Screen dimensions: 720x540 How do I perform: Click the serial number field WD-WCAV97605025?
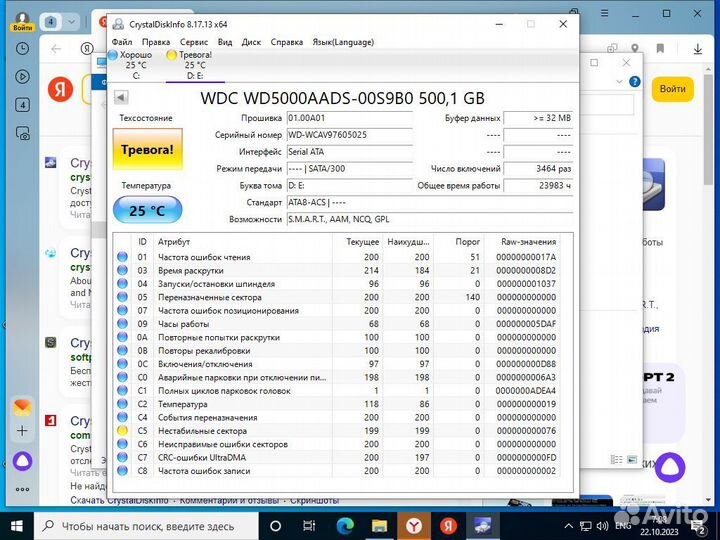click(349, 135)
